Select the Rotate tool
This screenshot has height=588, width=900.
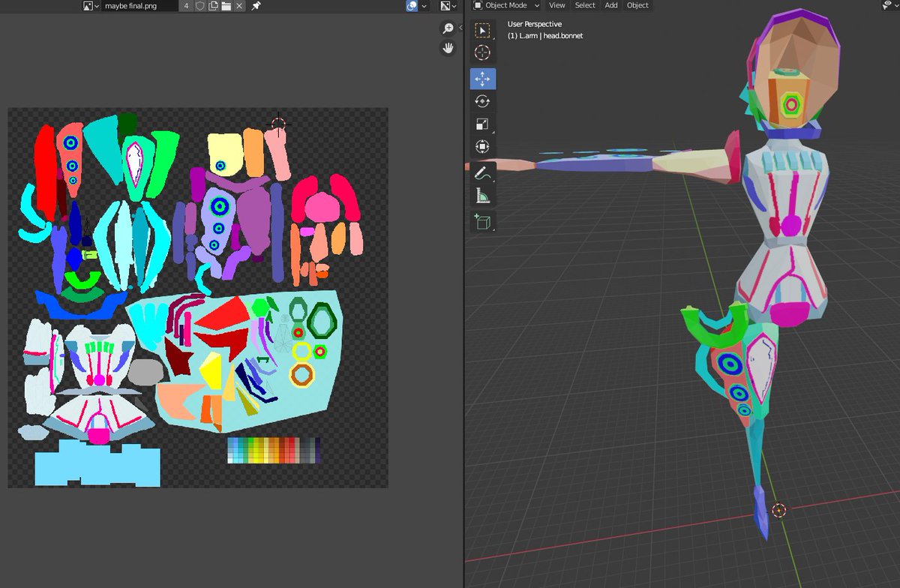(482, 101)
